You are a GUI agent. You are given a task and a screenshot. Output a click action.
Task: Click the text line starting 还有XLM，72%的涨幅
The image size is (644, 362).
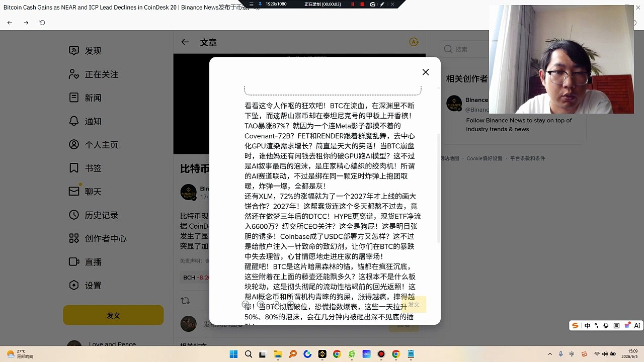pyautogui.click(x=331, y=196)
